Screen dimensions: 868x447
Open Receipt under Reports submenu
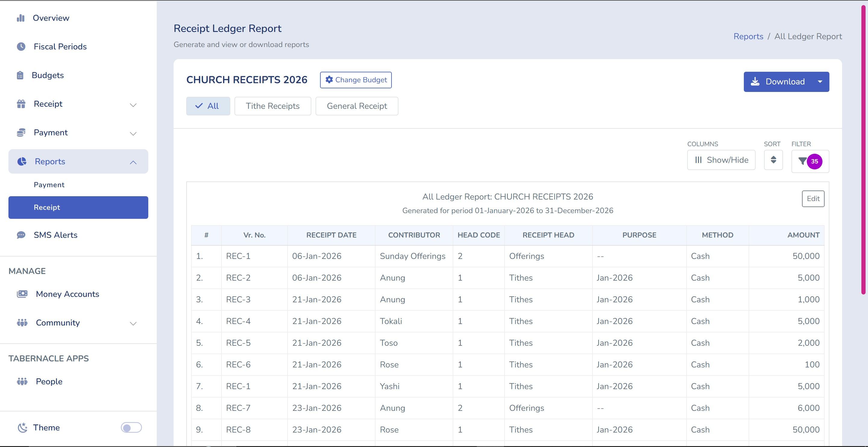(x=78, y=207)
